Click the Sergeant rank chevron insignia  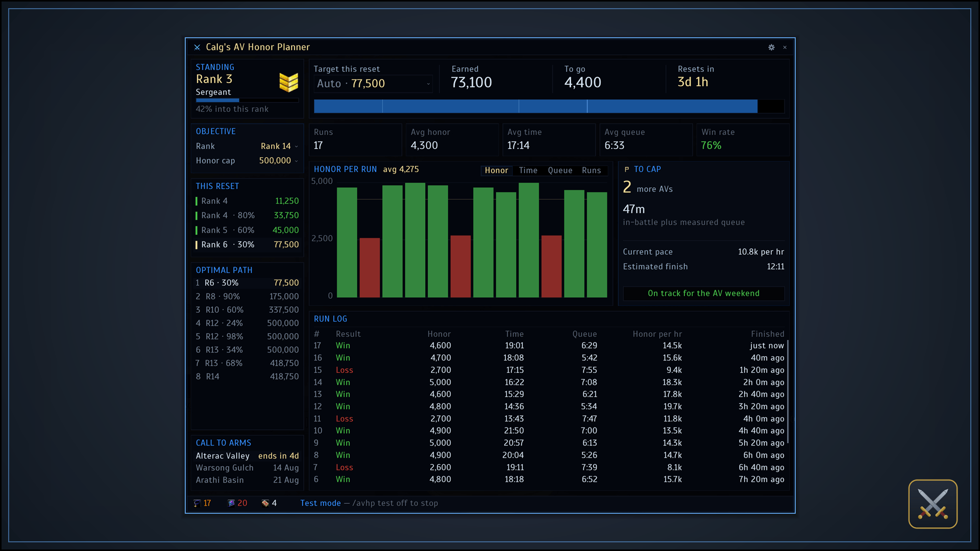pos(288,82)
